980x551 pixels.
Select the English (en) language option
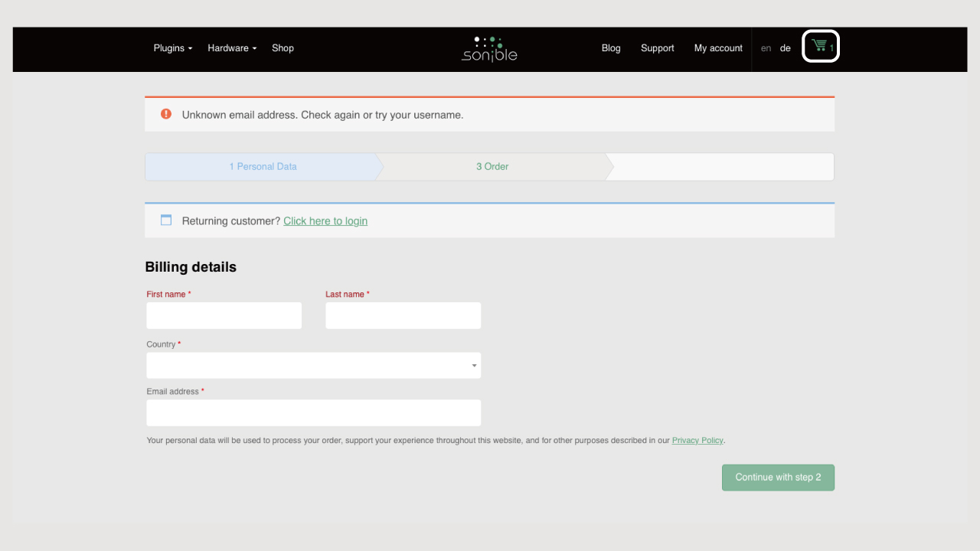click(766, 48)
